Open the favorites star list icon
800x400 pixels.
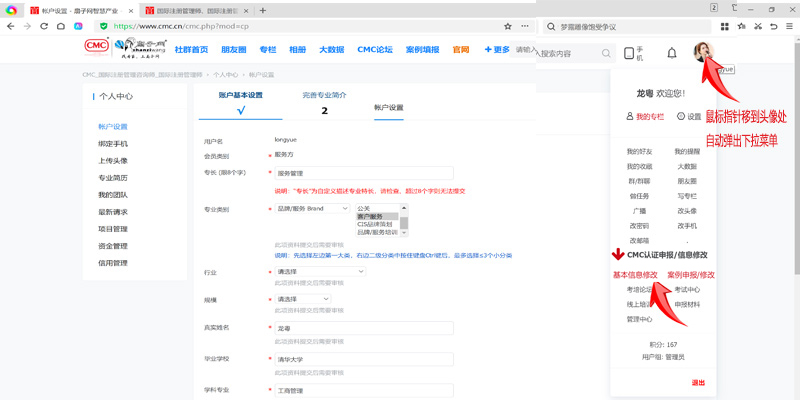[741, 26]
